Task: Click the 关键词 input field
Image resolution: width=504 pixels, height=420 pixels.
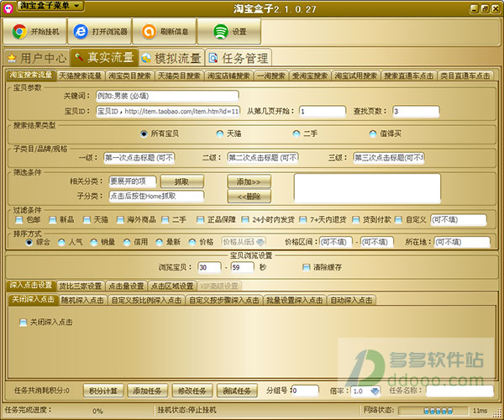Action: coord(167,96)
